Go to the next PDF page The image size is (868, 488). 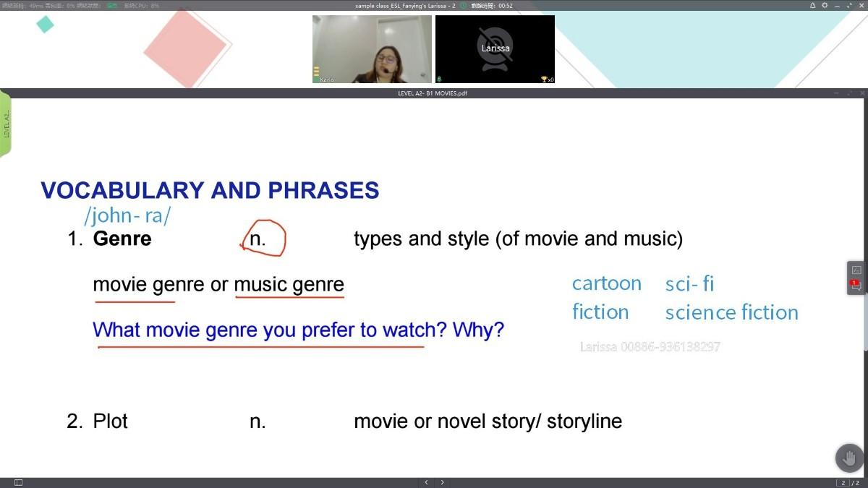point(442,482)
